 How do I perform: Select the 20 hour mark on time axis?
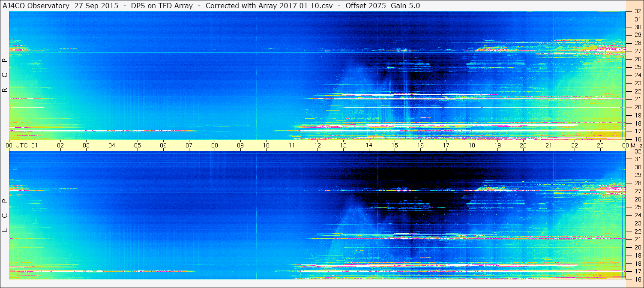[x=523, y=145]
